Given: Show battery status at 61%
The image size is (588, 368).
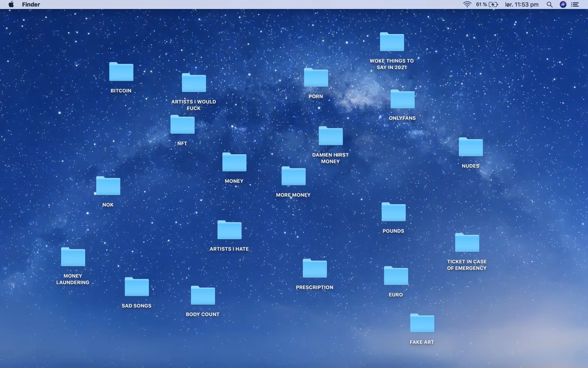Looking at the screenshot, I should (x=487, y=5).
